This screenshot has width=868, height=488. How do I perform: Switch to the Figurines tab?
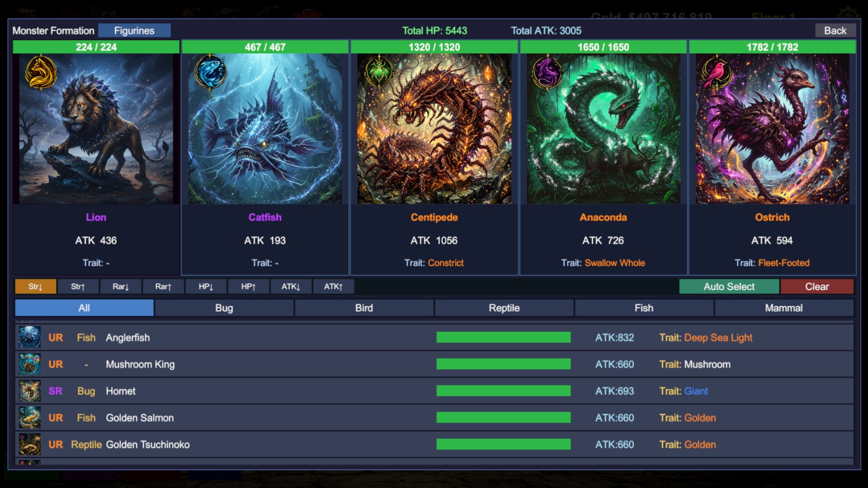(x=134, y=31)
